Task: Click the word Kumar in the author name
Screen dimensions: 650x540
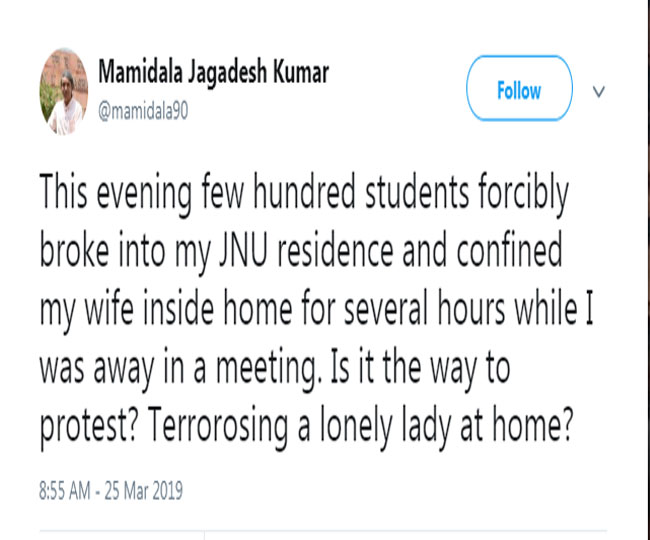Action: point(301,72)
